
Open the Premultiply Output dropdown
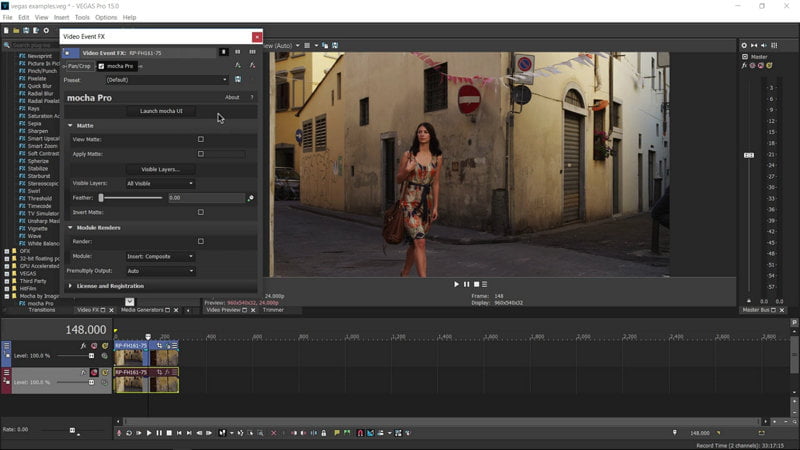(160, 271)
